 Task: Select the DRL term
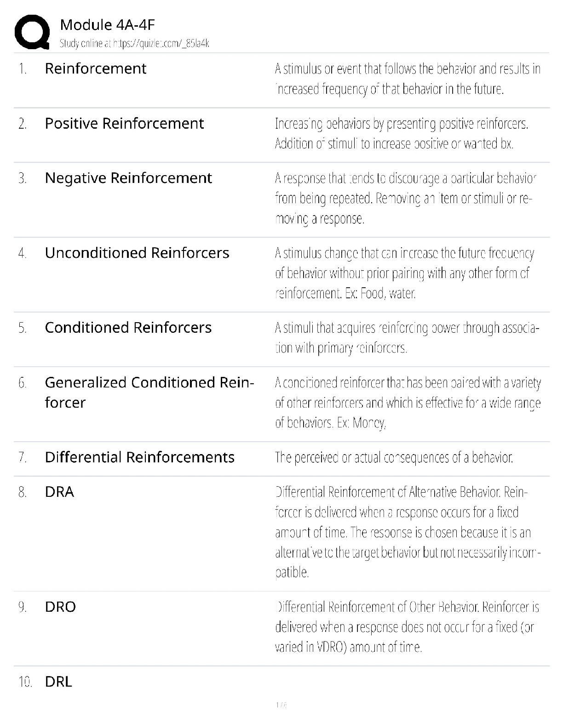pyautogui.click(x=58, y=682)
